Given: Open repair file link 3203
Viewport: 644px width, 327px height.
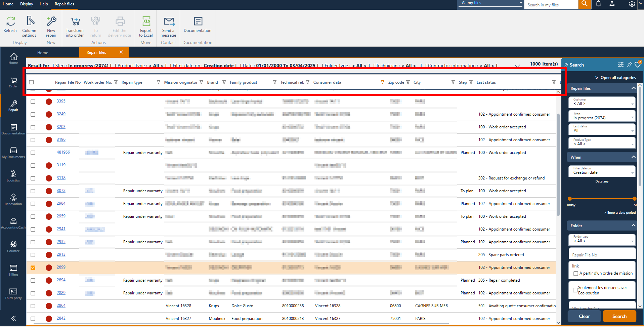Looking at the screenshot, I should 61,127.
